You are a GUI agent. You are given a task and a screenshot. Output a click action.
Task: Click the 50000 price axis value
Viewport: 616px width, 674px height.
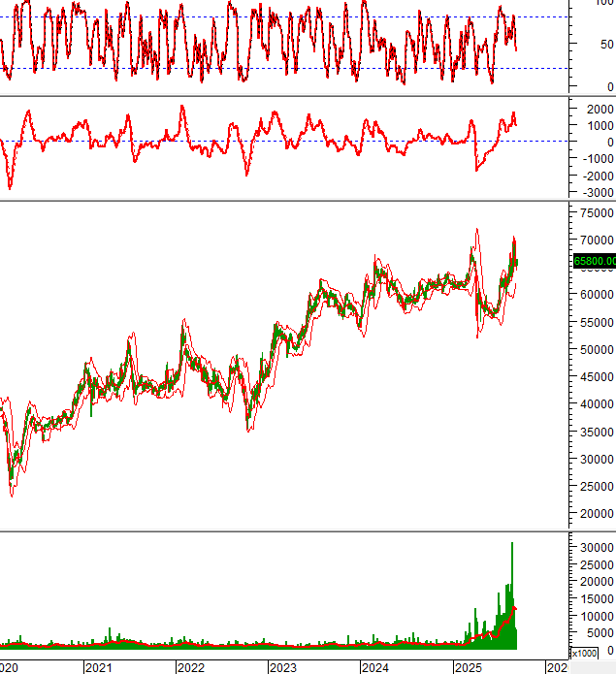[597, 349]
